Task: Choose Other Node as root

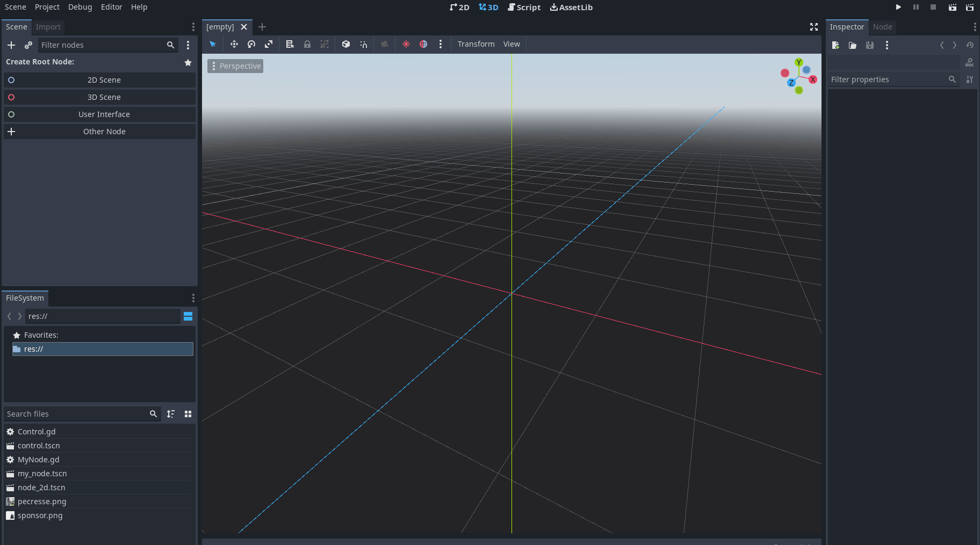Action: [x=100, y=132]
